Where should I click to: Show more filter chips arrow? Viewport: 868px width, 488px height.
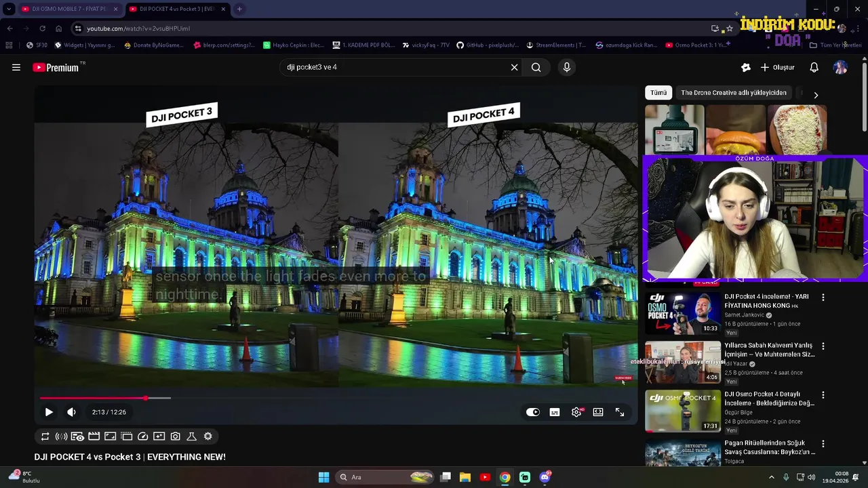pos(816,95)
